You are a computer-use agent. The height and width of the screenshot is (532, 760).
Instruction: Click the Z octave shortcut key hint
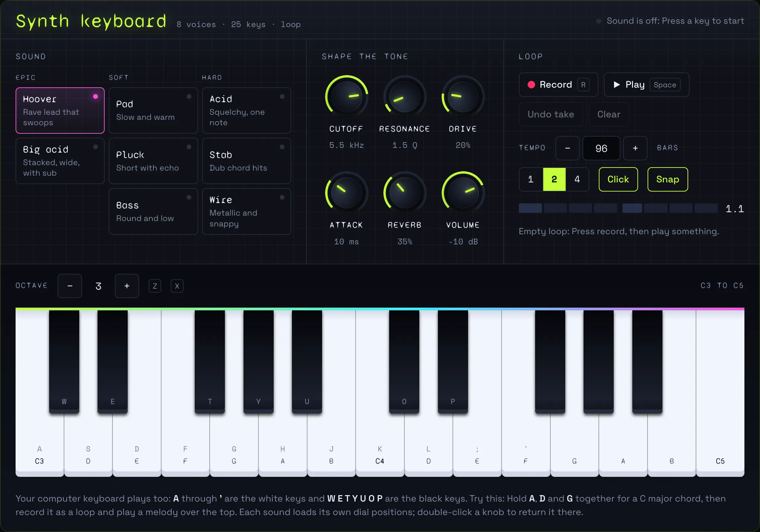pyautogui.click(x=155, y=286)
